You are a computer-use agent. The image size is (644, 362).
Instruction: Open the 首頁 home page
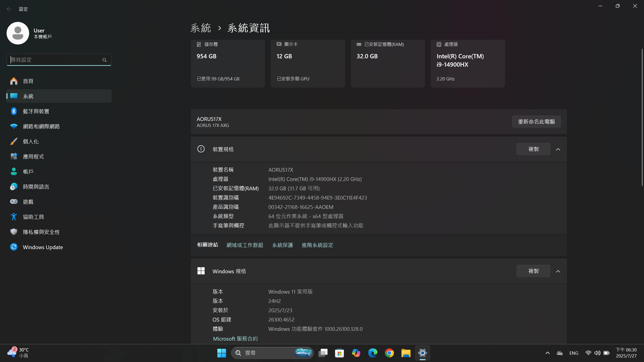[59, 81]
